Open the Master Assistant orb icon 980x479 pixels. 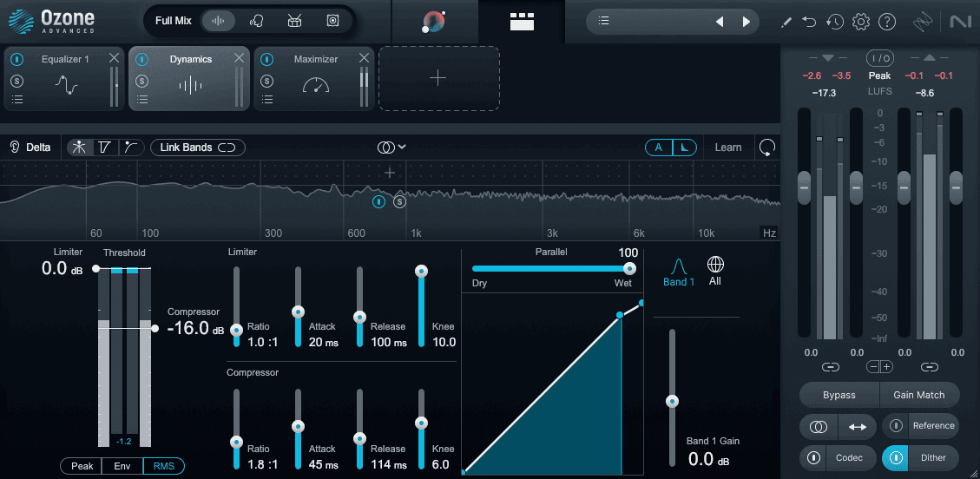tap(434, 22)
